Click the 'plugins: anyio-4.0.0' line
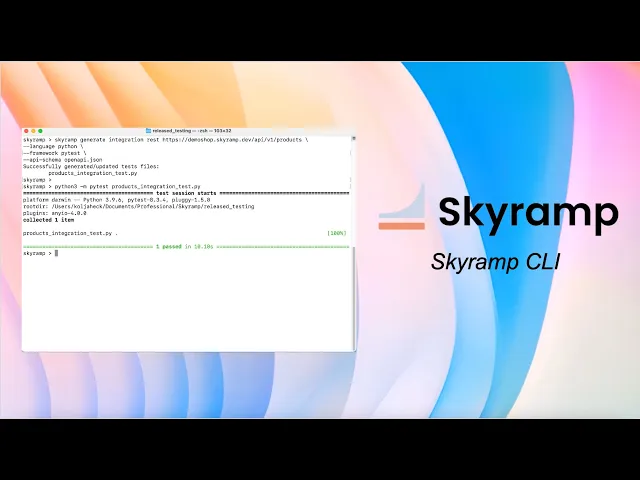Viewport: 640px width, 480px height. 55,213
